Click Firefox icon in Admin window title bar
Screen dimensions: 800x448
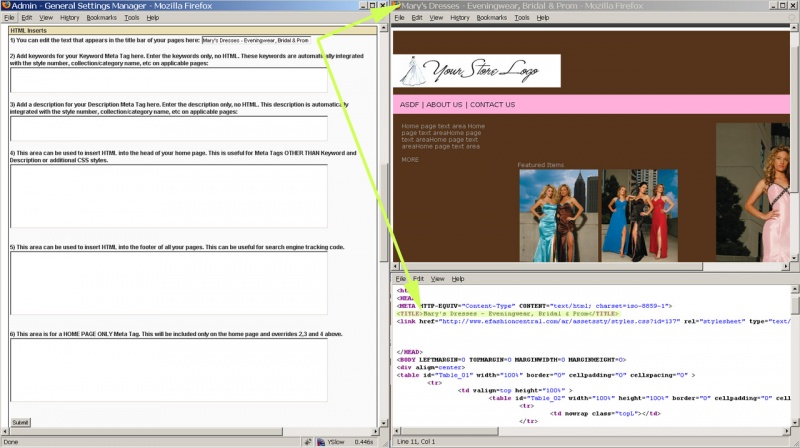coord(6,6)
